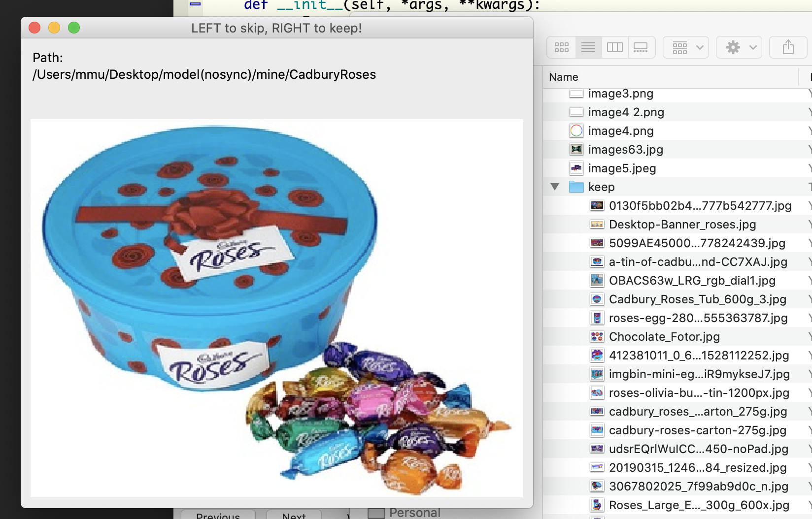The image size is (812, 519).
Task: Click thumbnail icon of roses-egg-280...555363787.jpg
Action: (597, 318)
